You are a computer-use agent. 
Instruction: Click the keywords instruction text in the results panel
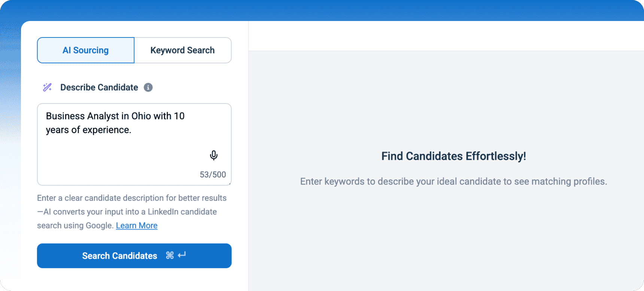pyautogui.click(x=453, y=181)
